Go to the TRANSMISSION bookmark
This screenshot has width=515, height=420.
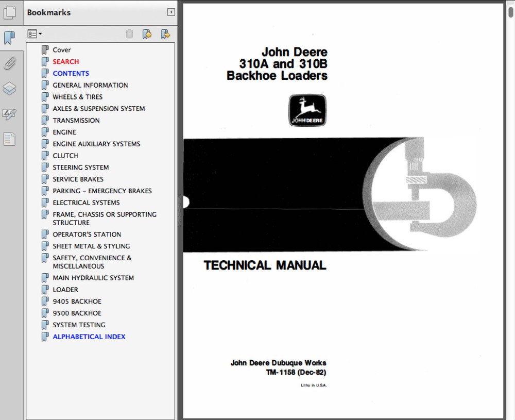coord(76,120)
